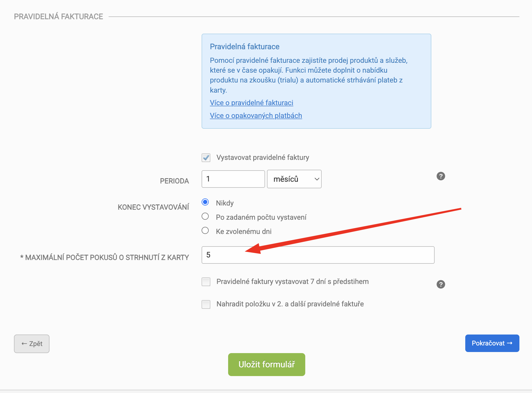Save using the Uložit formulář button

266,365
